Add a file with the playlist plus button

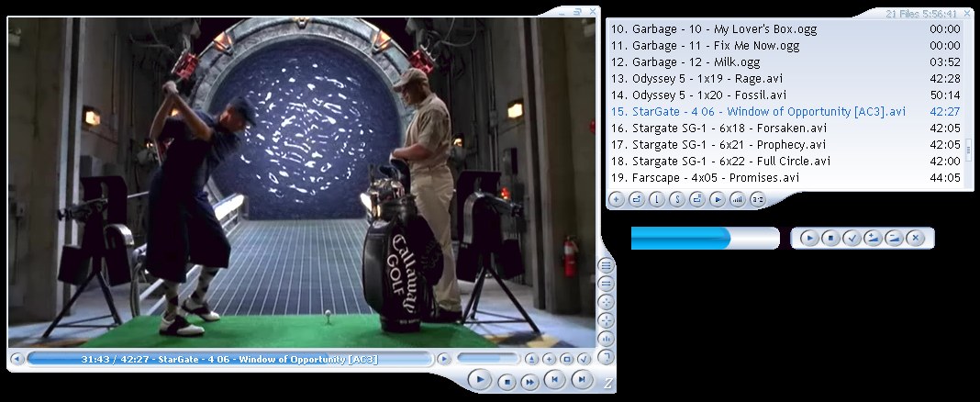[617, 199]
